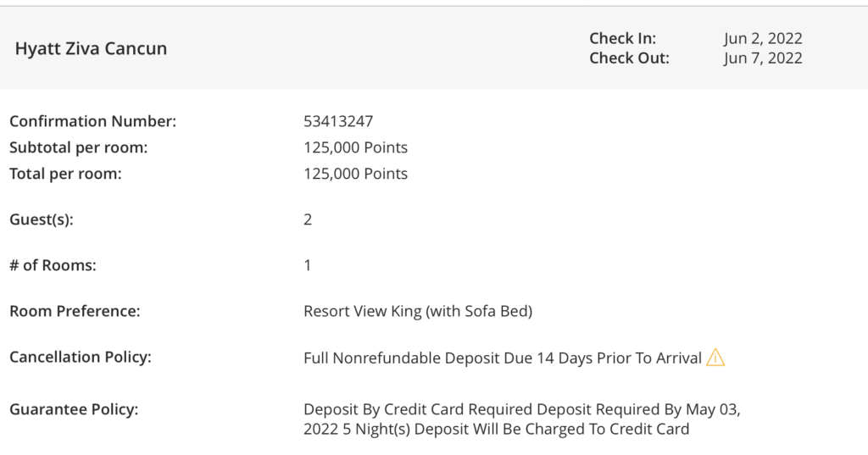868x455 pixels.
Task: Select the Check Out date Jun 7, 2022
Action: (763, 58)
